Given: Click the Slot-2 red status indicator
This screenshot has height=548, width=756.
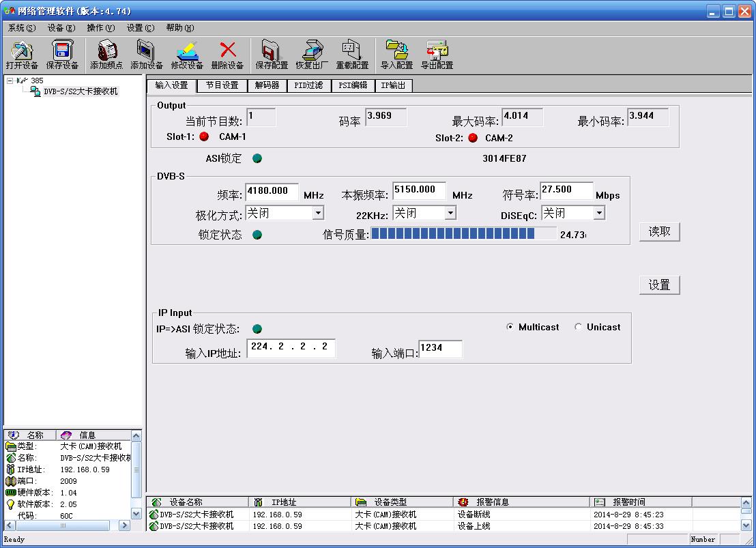Looking at the screenshot, I should [473, 138].
